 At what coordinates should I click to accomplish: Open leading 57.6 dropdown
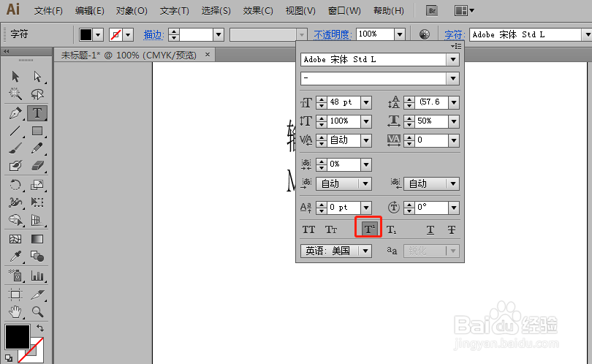coord(454,102)
